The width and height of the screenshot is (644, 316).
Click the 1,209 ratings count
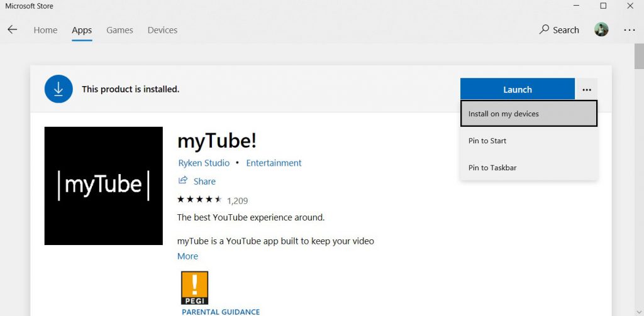click(x=237, y=201)
